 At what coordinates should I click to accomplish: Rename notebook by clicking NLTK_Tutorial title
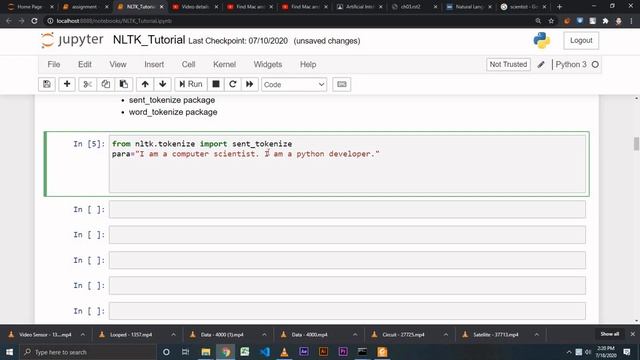pyautogui.click(x=149, y=40)
